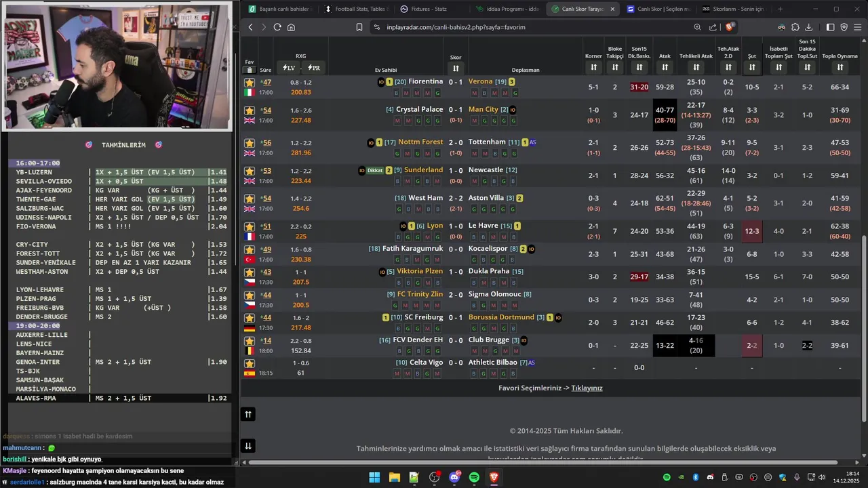Toggle favorite star for Nottm Forest match
The image size is (868, 488).
coord(250,143)
